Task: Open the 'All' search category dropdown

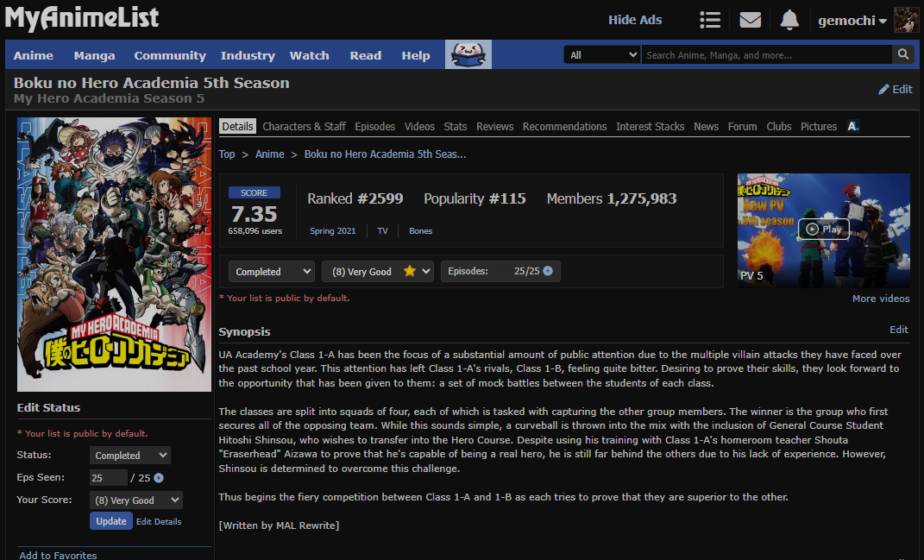Action: (601, 55)
